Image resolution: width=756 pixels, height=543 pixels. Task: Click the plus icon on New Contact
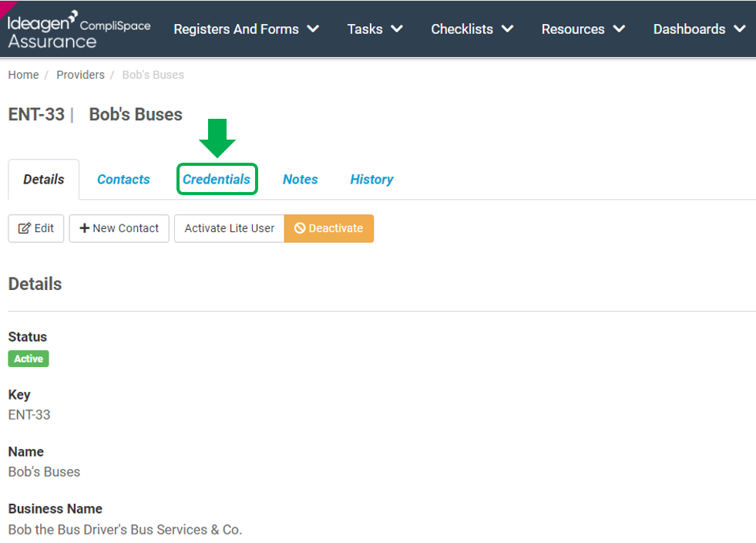[84, 228]
